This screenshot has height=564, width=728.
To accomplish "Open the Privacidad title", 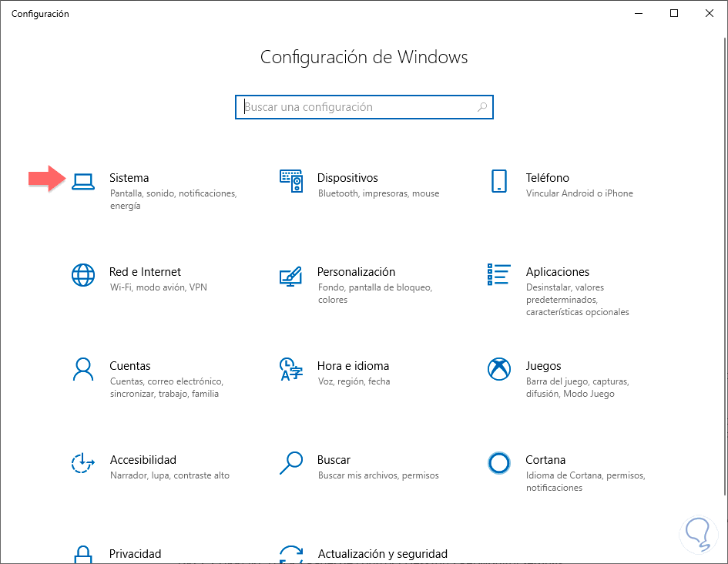I will pyautogui.click(x=135, y=554).
